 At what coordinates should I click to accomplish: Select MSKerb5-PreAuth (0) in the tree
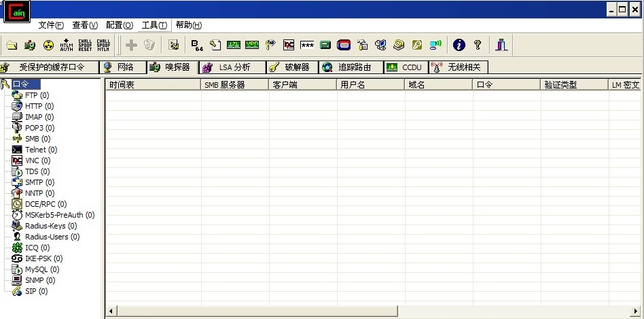(x=60, y=215)
